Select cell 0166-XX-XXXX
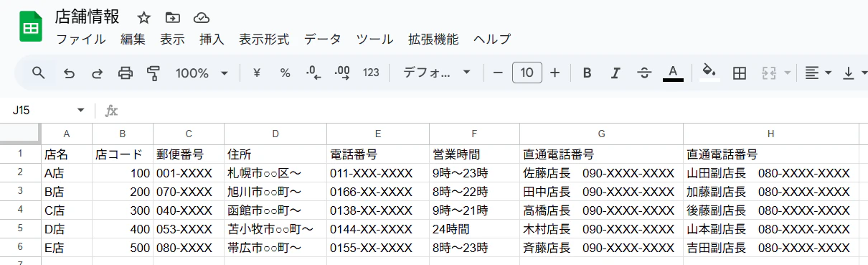The image size is (868, 265). (x=378, y=191)
